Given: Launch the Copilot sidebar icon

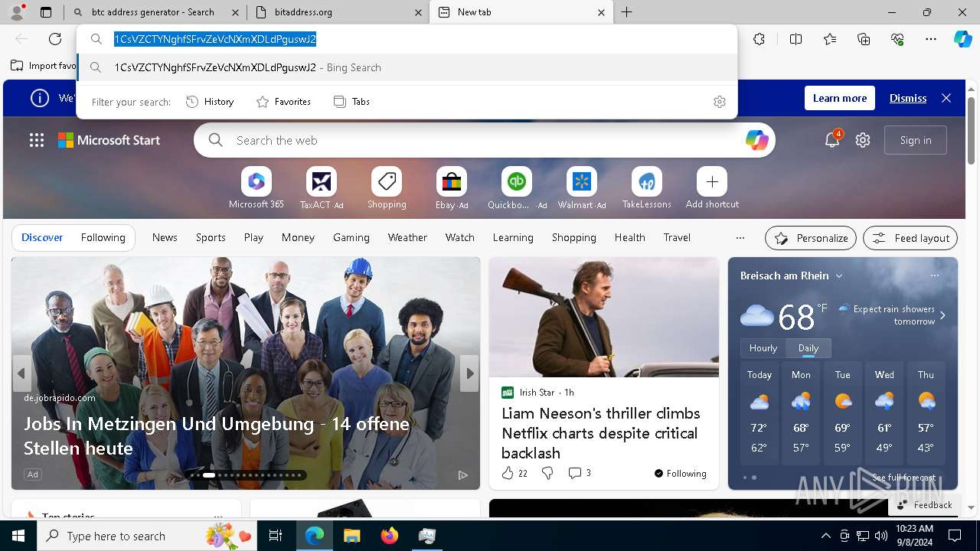Looking at the screenshot, I should click(x=962, y=39).
